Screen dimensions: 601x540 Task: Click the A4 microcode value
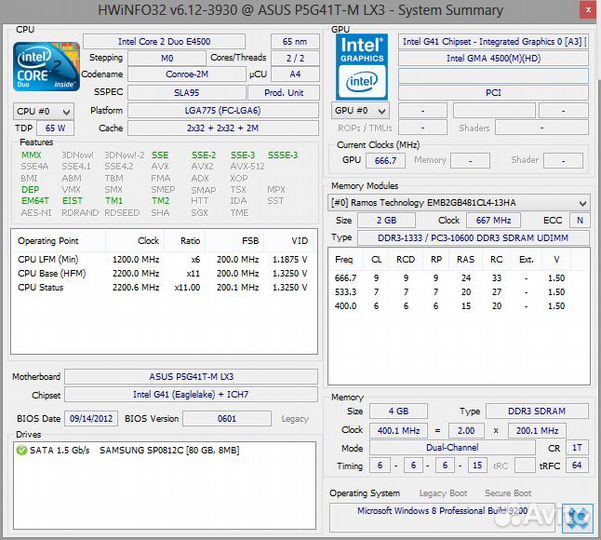tap(295, 74)
